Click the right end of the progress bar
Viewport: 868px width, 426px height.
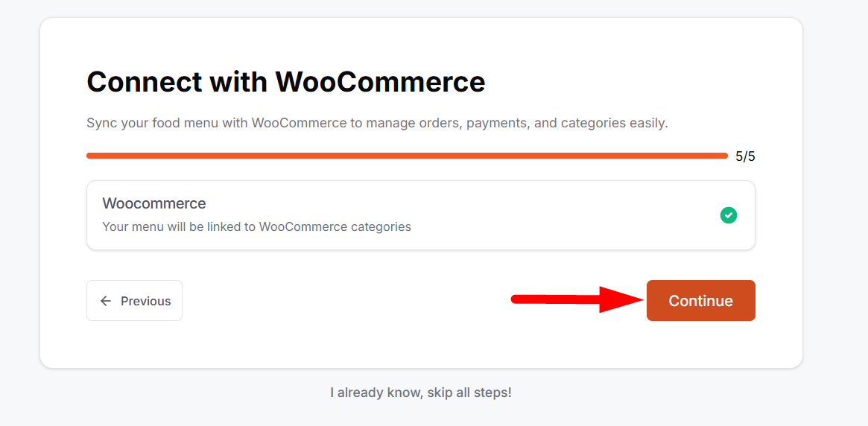pos(723,156)
